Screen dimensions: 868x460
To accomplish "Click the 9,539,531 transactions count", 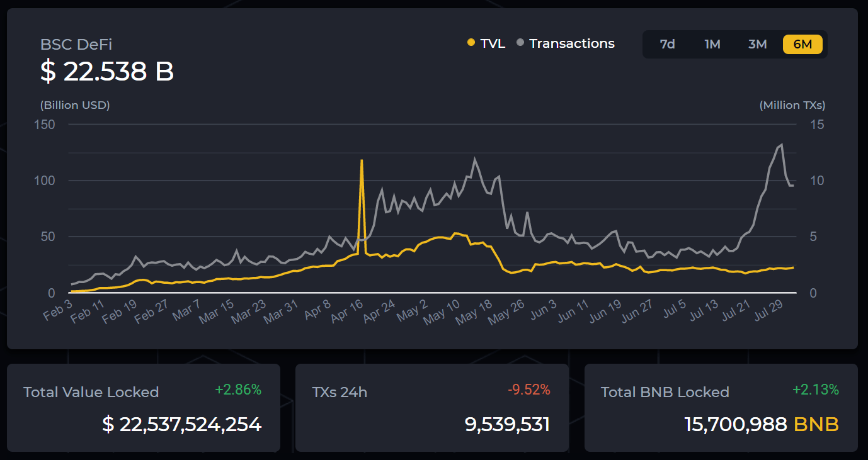I will (508, 425).
